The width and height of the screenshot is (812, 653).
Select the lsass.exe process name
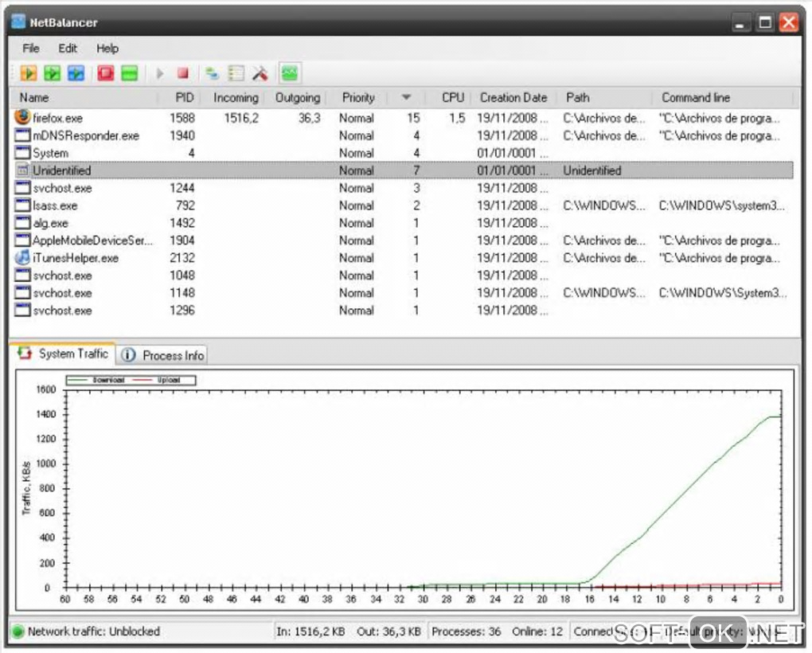point(55,205)
